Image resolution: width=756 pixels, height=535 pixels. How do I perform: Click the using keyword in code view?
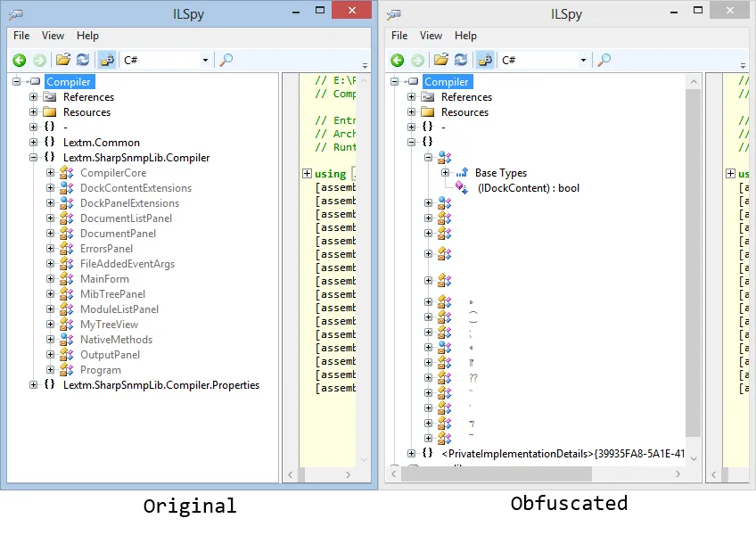pos(330,173)
